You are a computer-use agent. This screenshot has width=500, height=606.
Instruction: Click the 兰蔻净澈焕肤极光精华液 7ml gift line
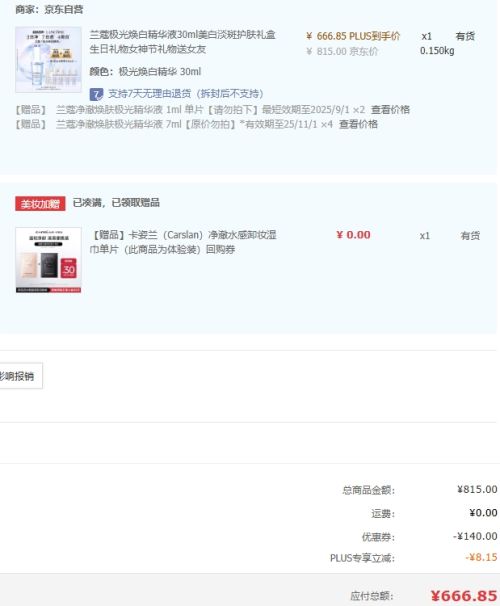pyautogui.click(x=194, y=124)
